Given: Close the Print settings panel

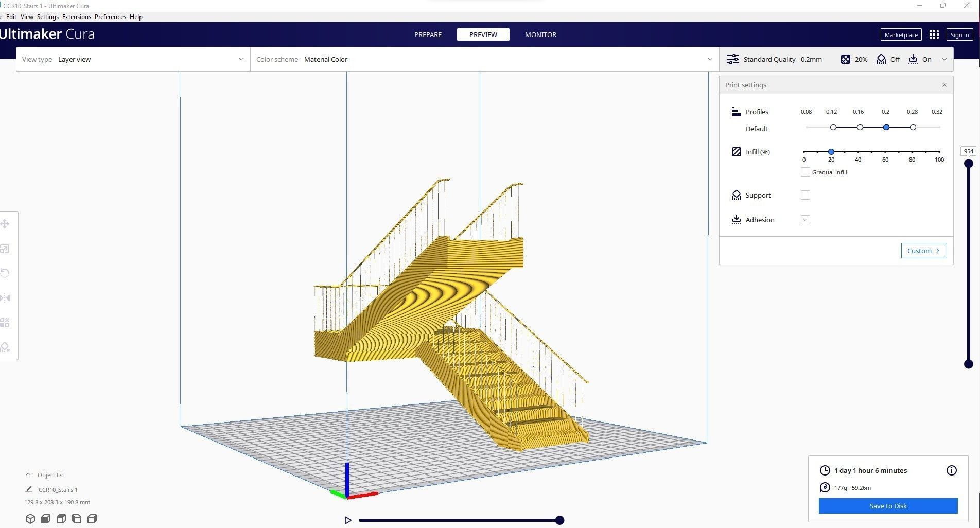Looking at the screenshot, I should coord(944,85).
